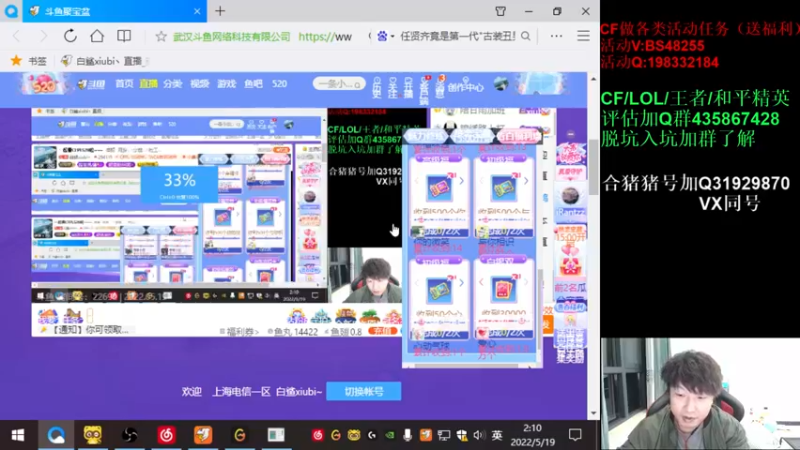This screenshot has height=450, width=800.
Task: Open the Windows Start menu
Action: [x=18, y=435]
